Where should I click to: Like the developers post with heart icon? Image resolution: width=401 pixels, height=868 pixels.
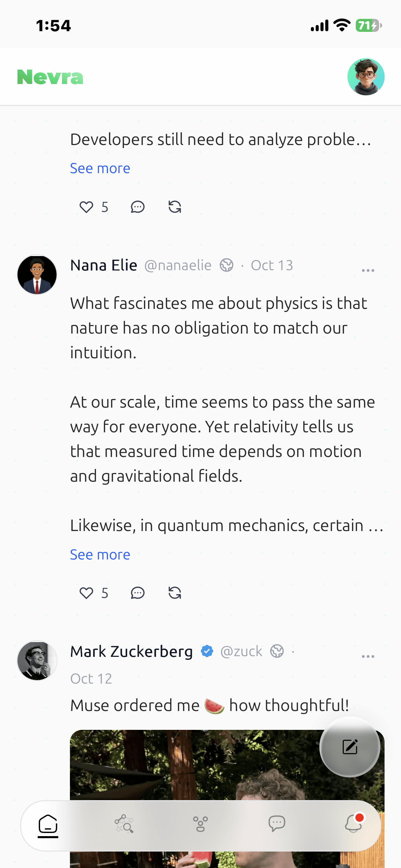click(x=86, y=207)
